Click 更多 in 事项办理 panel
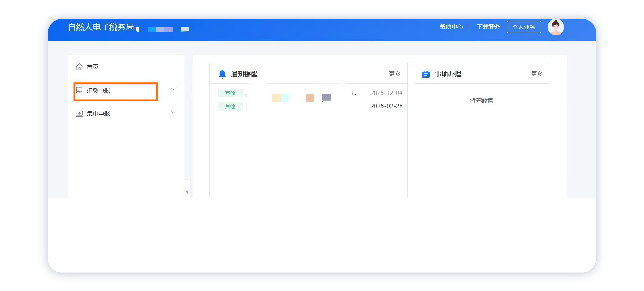 click(537, 74)
